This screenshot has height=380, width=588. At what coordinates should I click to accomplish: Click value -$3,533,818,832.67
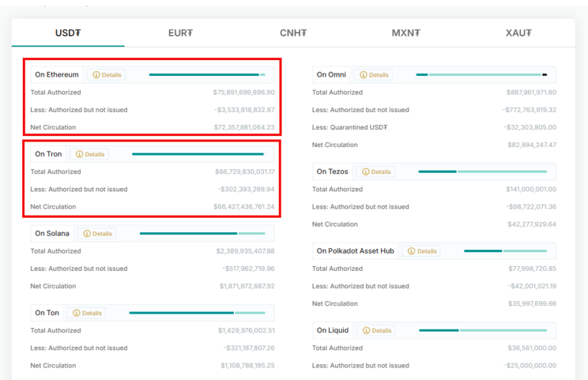pos(244,110)
